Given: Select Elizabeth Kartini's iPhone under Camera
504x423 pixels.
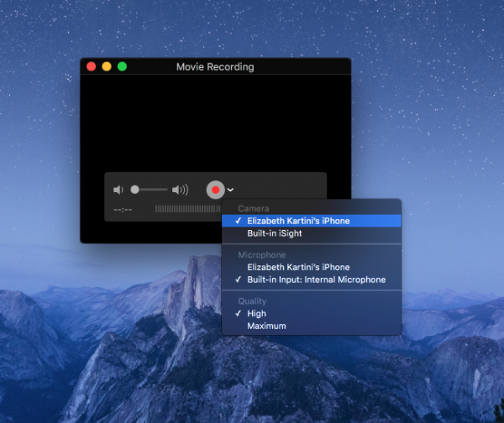Looking at the screenshot, I should (x=298, y=221).
